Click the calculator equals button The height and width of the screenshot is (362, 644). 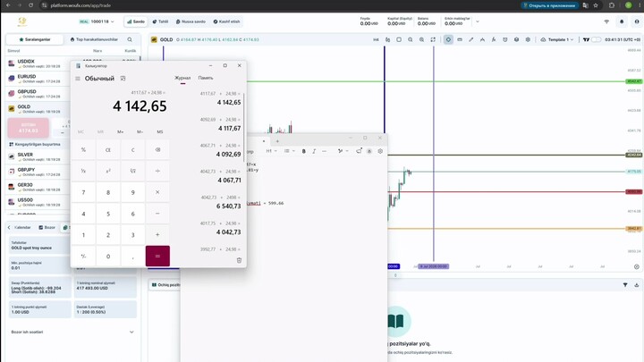157,257
